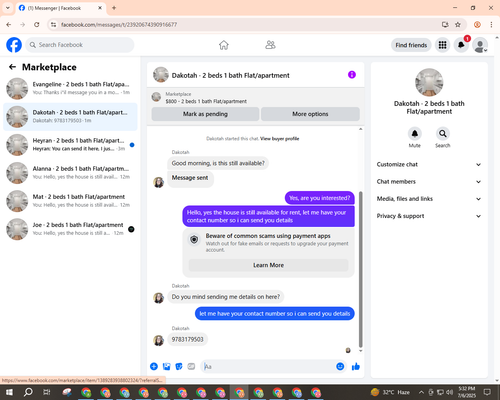
Task: Open the tab search dropdown arrow
Action: (x=7, y=8)
